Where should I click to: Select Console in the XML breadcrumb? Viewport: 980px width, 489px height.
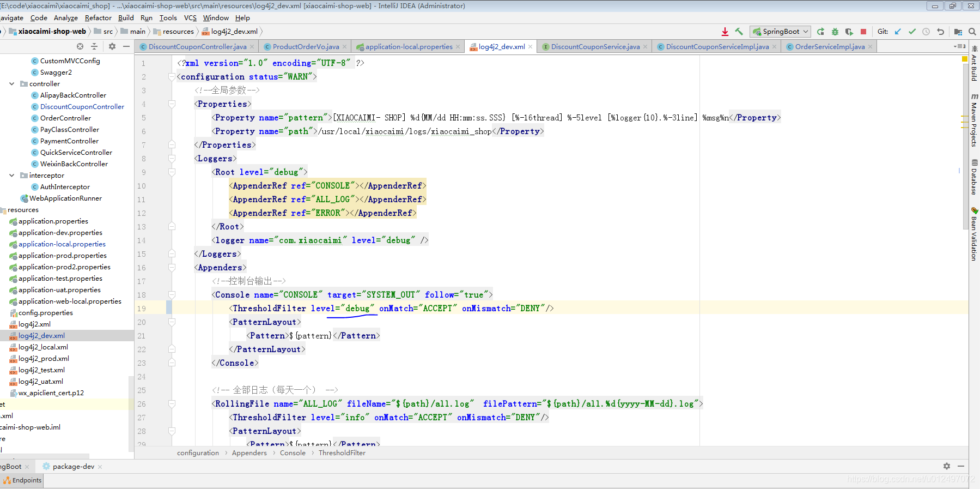point(293,452)
